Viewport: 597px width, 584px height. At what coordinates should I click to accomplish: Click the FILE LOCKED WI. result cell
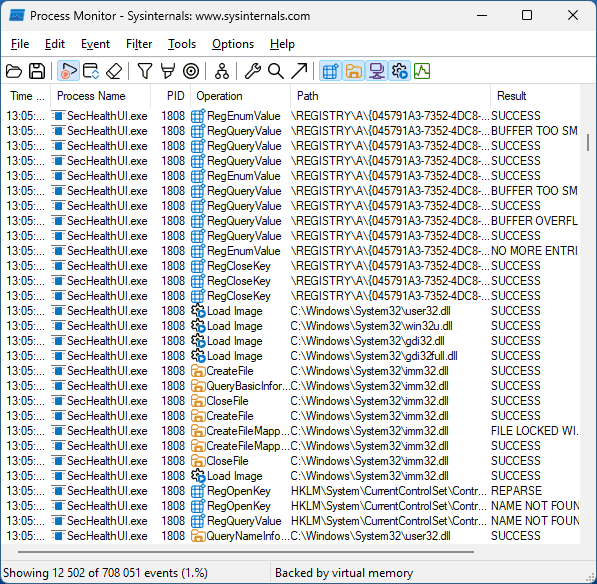(535, 431)
